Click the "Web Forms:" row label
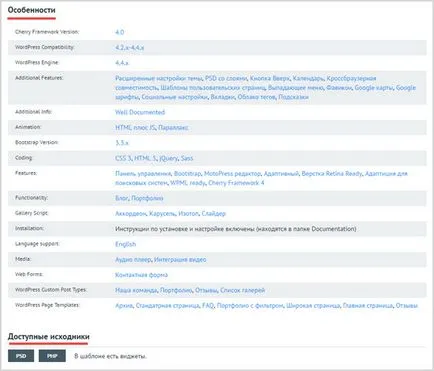Viewport: 434px width, 371px height. [29, 274]
